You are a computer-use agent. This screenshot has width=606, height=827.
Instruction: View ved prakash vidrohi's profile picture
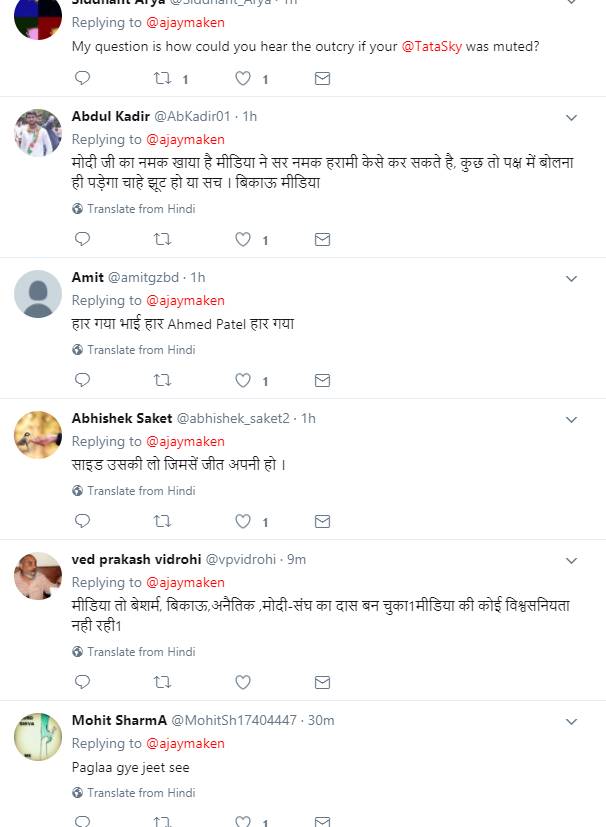point(39,575)
